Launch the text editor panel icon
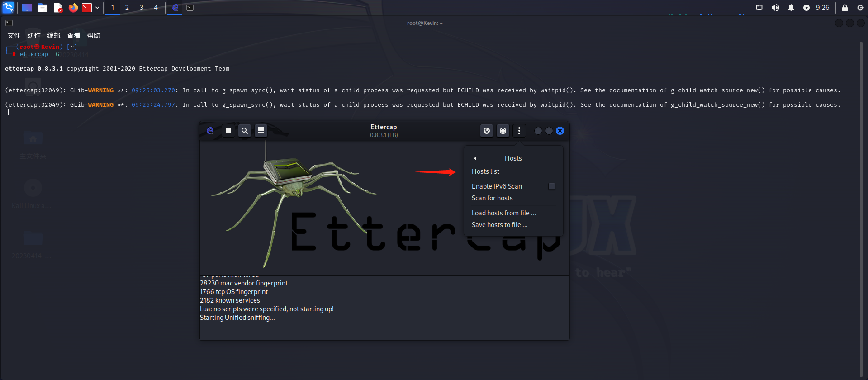 click(x=58, y=8)
